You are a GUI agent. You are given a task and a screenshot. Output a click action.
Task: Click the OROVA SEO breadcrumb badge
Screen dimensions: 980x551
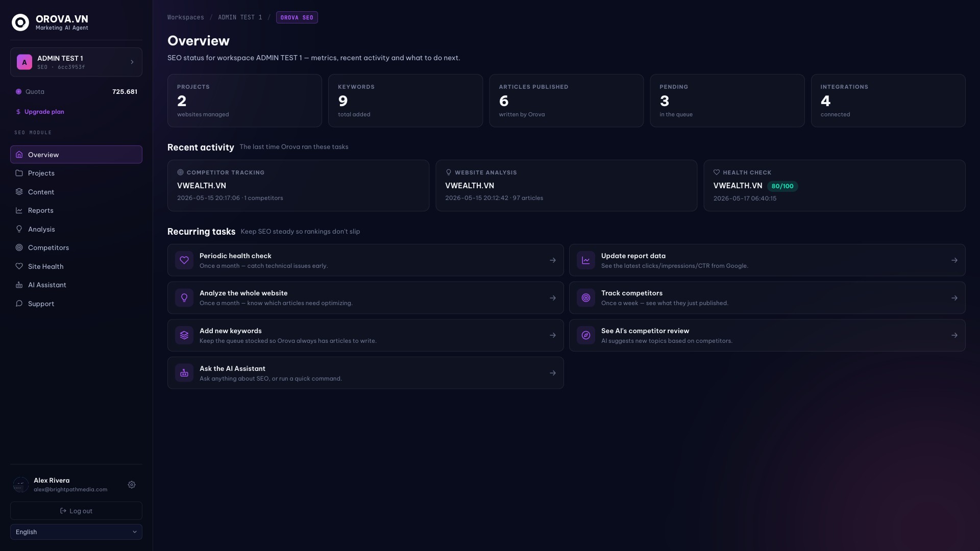[x=297, y=17]
